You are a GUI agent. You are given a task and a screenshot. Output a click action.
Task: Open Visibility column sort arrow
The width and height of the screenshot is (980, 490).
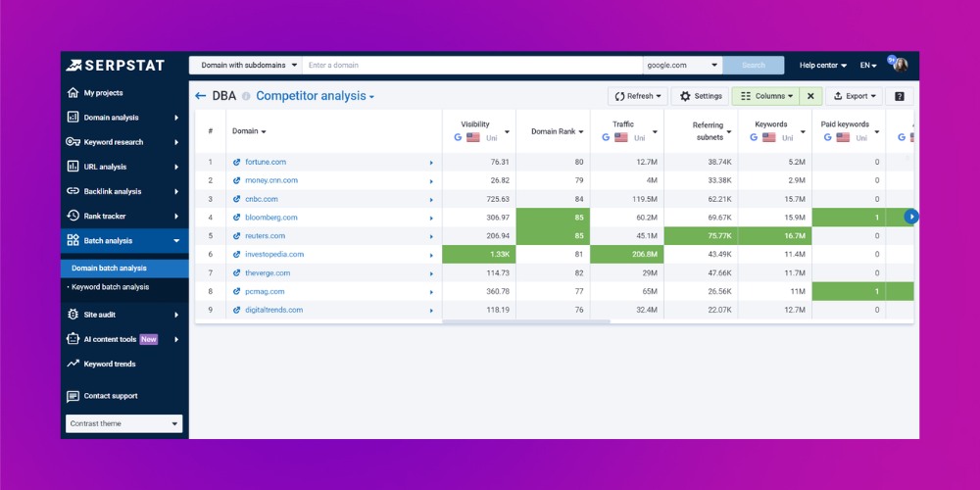(507, 132)
